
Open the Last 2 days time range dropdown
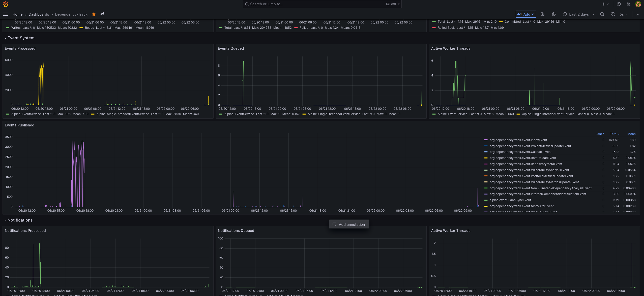[x=579, y=14]
